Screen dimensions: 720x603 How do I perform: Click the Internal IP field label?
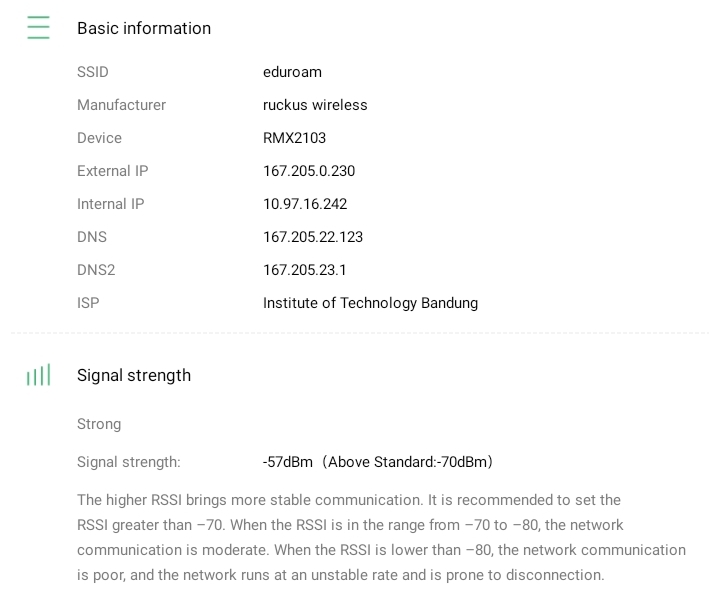pyautogui.click(x=110, y=204)
